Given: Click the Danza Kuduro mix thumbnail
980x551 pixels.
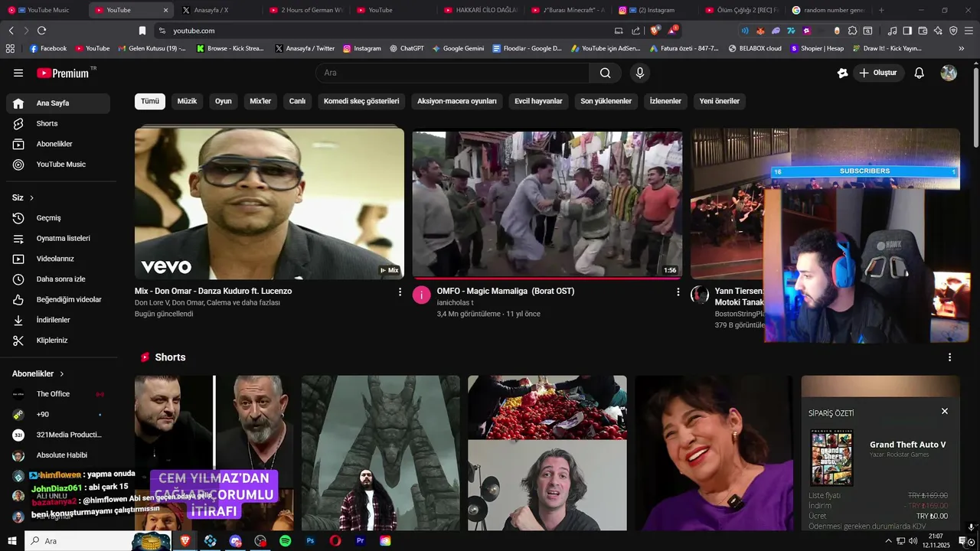Looking at the screenshot, I should click(269, 204).
